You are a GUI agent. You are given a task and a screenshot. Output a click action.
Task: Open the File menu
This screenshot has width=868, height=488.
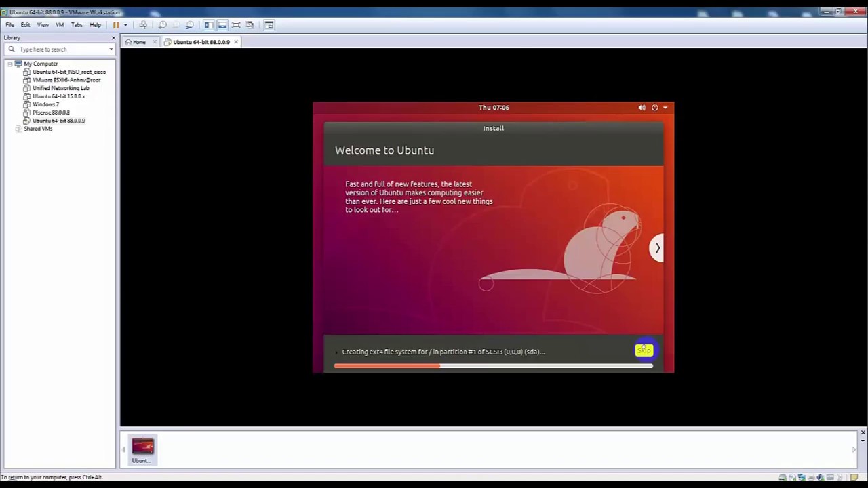[x=9, y=25]
